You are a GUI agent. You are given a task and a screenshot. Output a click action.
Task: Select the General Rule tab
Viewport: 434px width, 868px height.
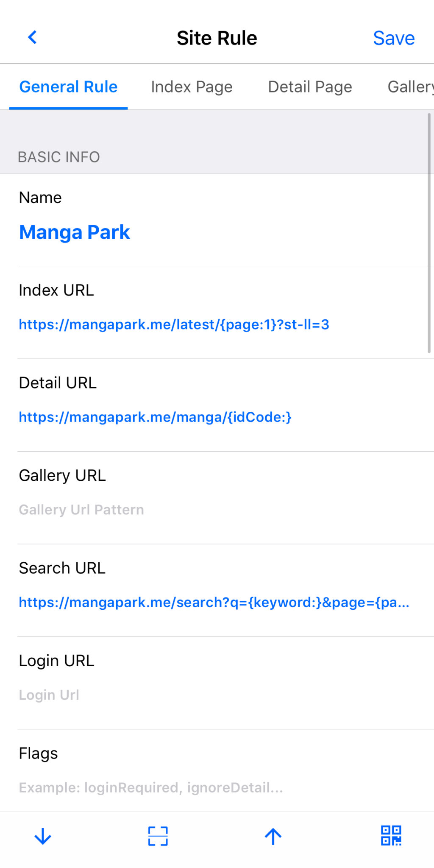tap(68, 87)
